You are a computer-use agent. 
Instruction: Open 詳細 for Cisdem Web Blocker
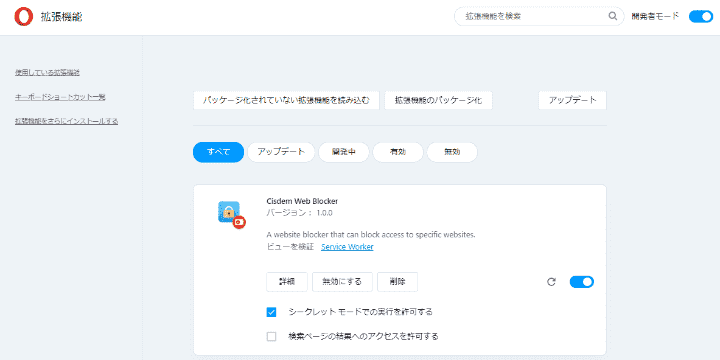pyautogui.click(x=287, y=282)
